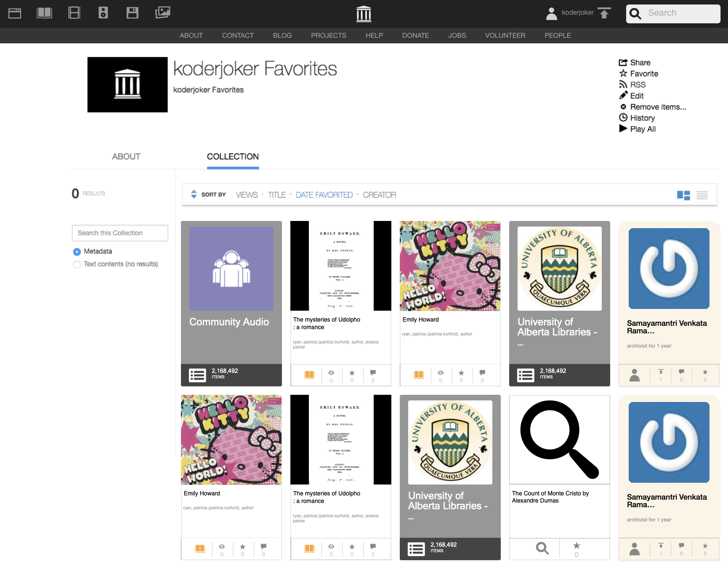Image resolution: width=728 pixels, height=572 pixels.
Task: Sort collection by TITLE
Action: 277,195
